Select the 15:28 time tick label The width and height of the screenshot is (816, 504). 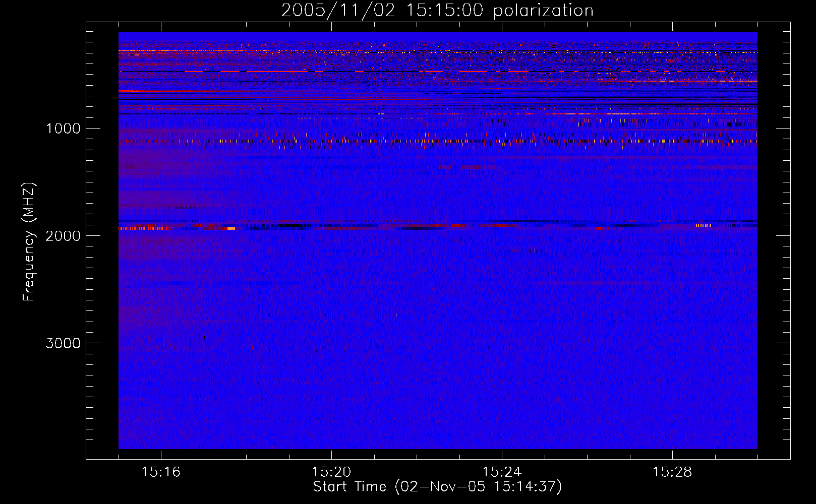(672, 472)
